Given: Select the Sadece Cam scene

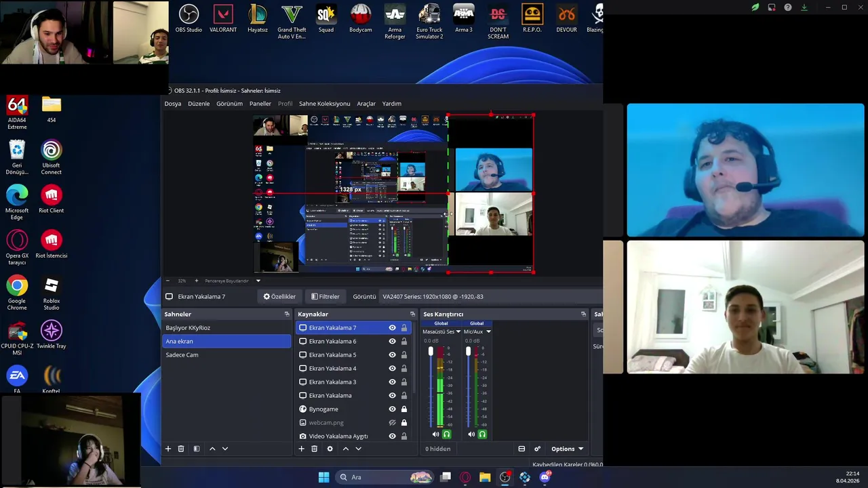Looking at the screenshot, I should point(226,355).
